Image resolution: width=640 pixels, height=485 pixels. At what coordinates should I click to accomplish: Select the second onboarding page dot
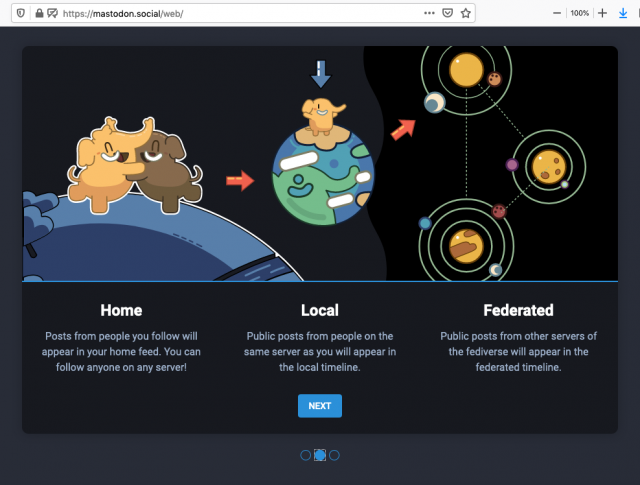pos(320,455)
